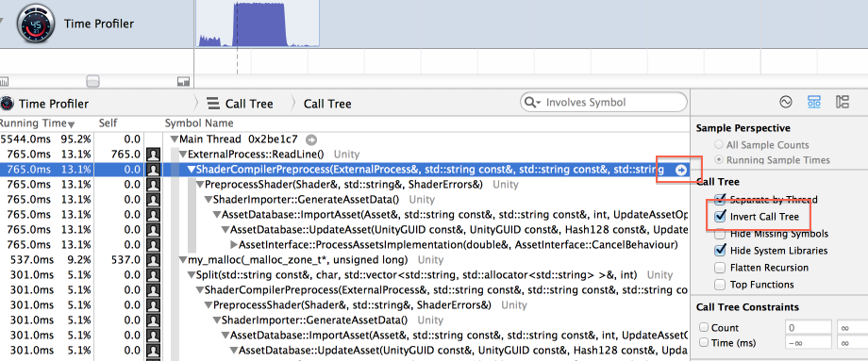The image size is (868, 361).
Task: Click focus arrow on selected ShaderCompilerPreprocess row
Action: coord(680,170)
